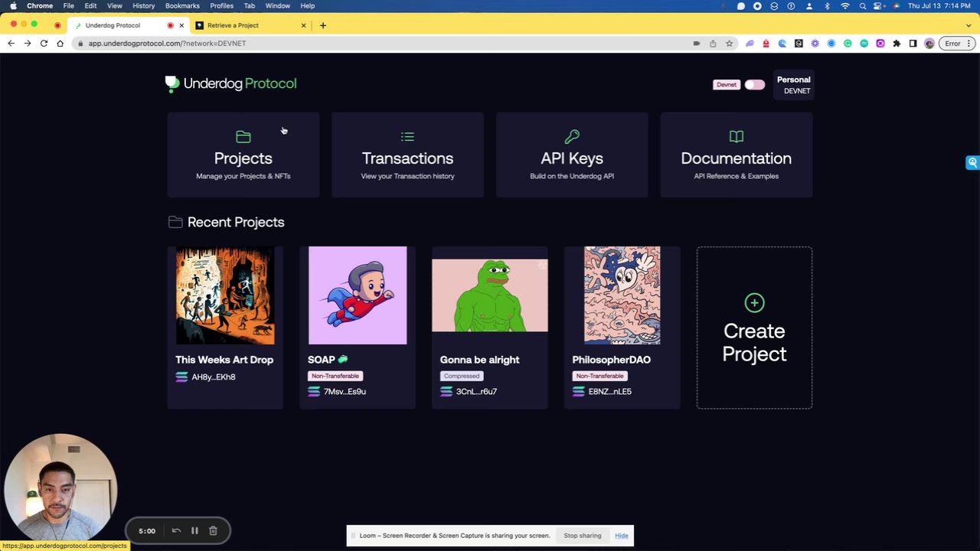The width and height of the screenshot is (980, 551).
Task: Open This Weeks Art Drop thumbnail
Action: point(225,295)
